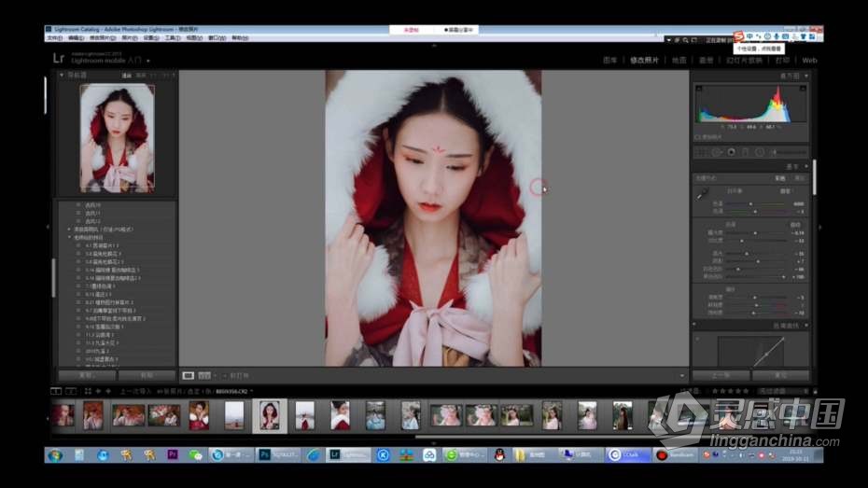Collapse the expanded preset folder

coord(69,237)
